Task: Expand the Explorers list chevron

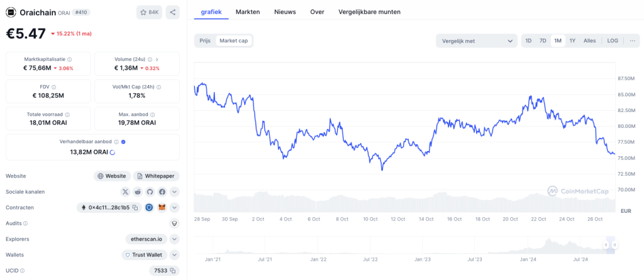Action: (175, 239)
